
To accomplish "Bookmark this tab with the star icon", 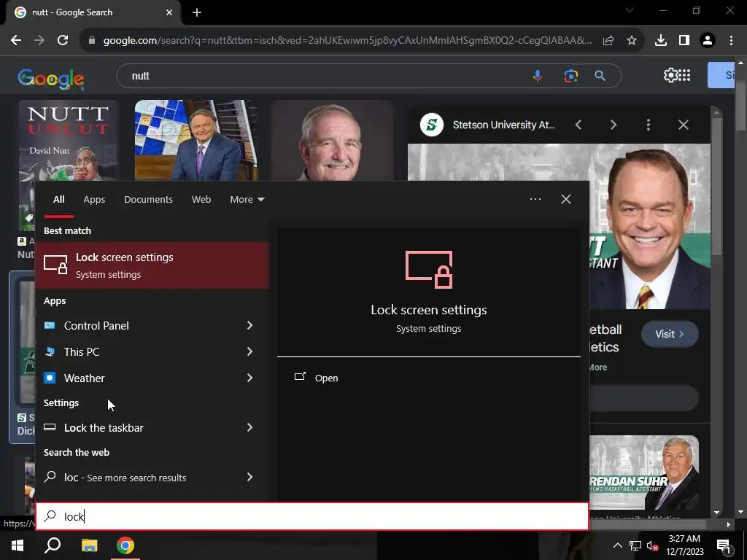I will pyautogui.click(x=632, y=41).
